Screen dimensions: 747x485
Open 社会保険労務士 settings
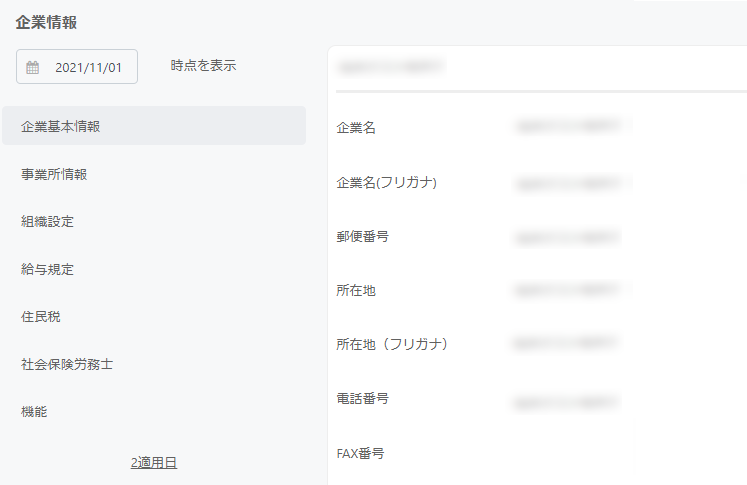click(x=67, y=364)
